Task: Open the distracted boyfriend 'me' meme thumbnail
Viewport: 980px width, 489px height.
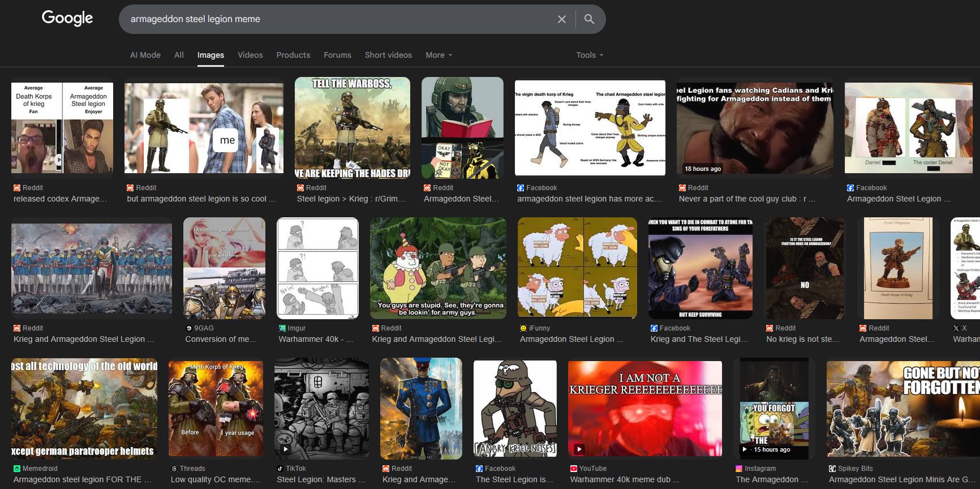Action: [x=204, y=128]
